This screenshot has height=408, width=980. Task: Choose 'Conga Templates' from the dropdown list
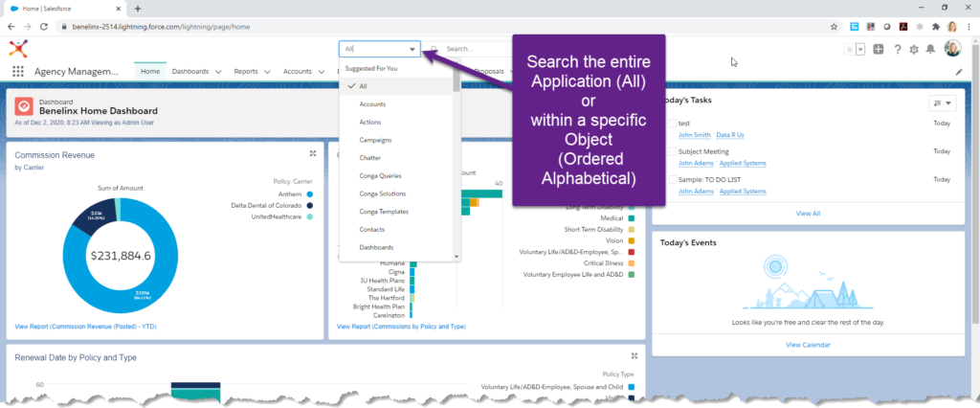(x=383, y=212)
